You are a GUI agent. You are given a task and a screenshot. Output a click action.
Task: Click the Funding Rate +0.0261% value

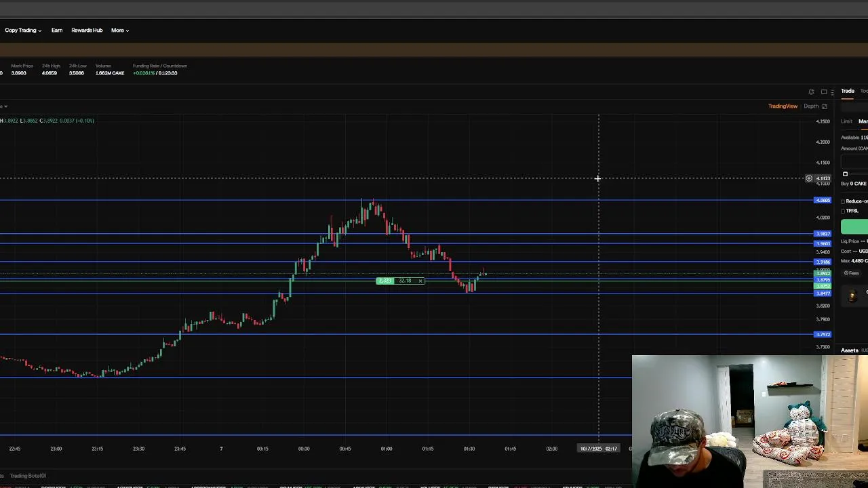pos(144,73)
